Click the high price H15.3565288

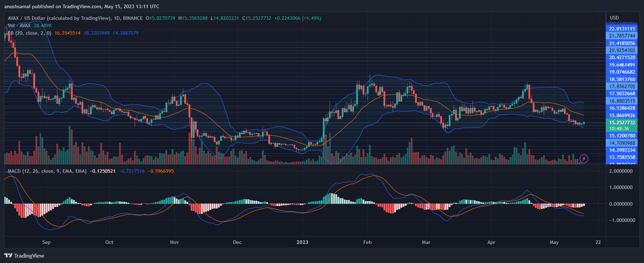tap(193, 18)
